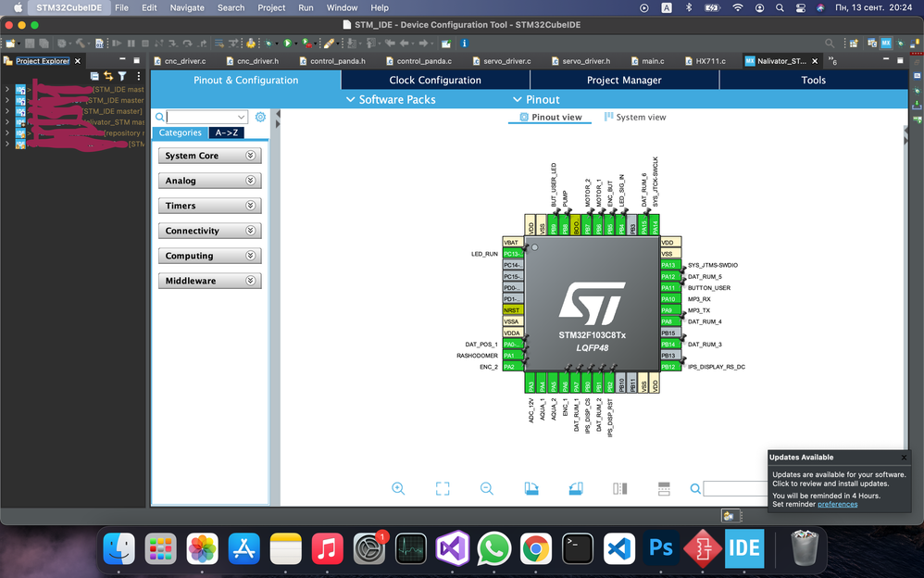The image size is (924, 578).
Task: Select the Categories button
Action: pyautogui.click(x=181, y=132)
